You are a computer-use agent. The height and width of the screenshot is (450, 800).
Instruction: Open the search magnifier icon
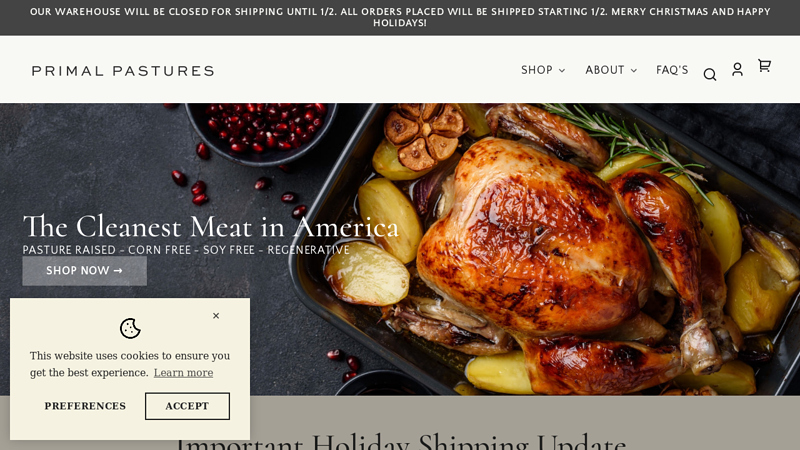tap(710, 74)
